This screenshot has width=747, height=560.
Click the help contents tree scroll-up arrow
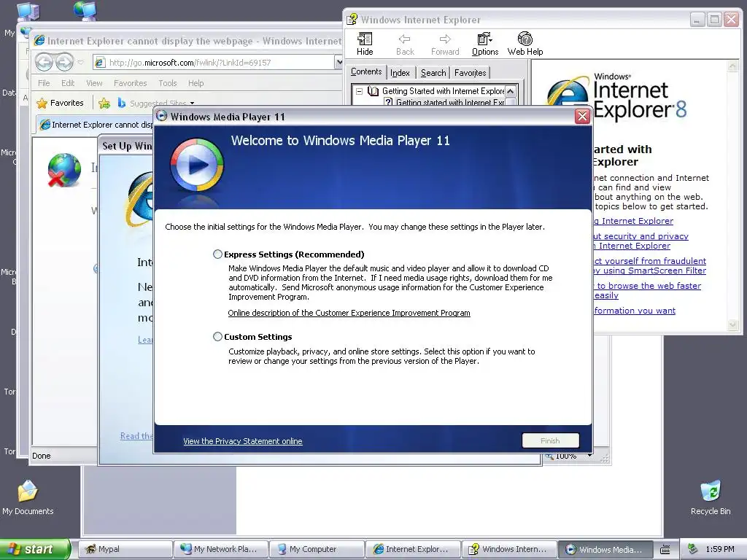tap(510, 91)
